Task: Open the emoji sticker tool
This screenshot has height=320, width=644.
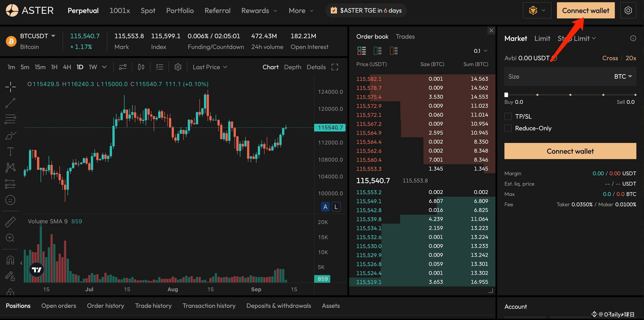Action: (10, 200)
